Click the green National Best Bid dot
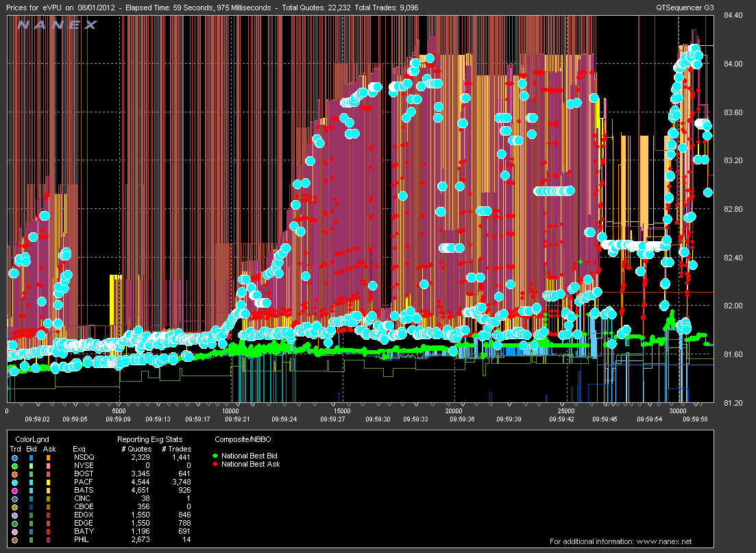The height and width of the screenshot is (553, 756). coord(215,456)
